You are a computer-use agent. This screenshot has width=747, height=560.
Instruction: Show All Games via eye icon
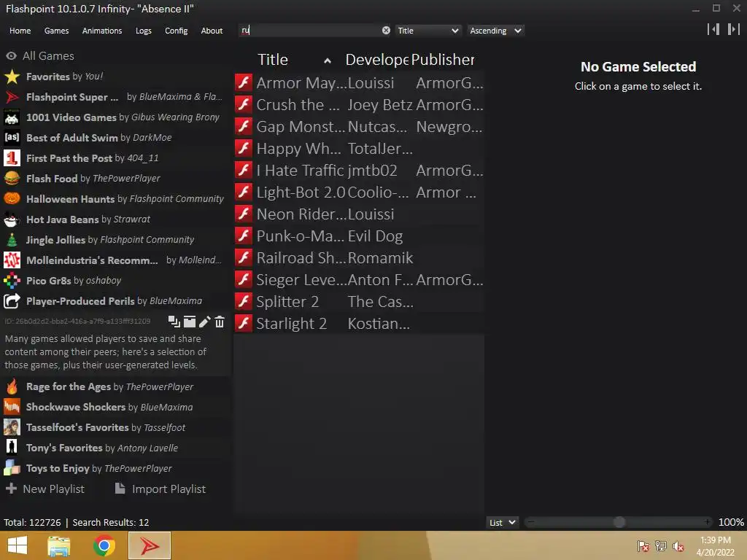click(11, 55)
